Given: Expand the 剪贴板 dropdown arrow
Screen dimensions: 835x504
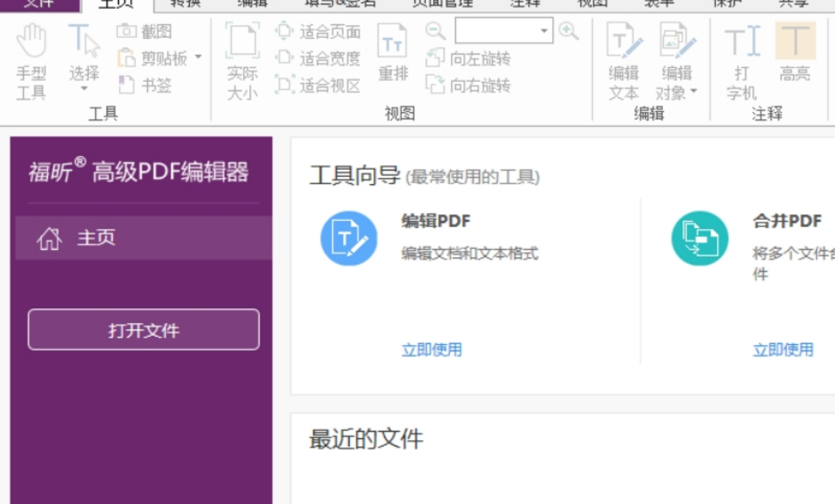Looking at the screenshot, I should (198, 57).
